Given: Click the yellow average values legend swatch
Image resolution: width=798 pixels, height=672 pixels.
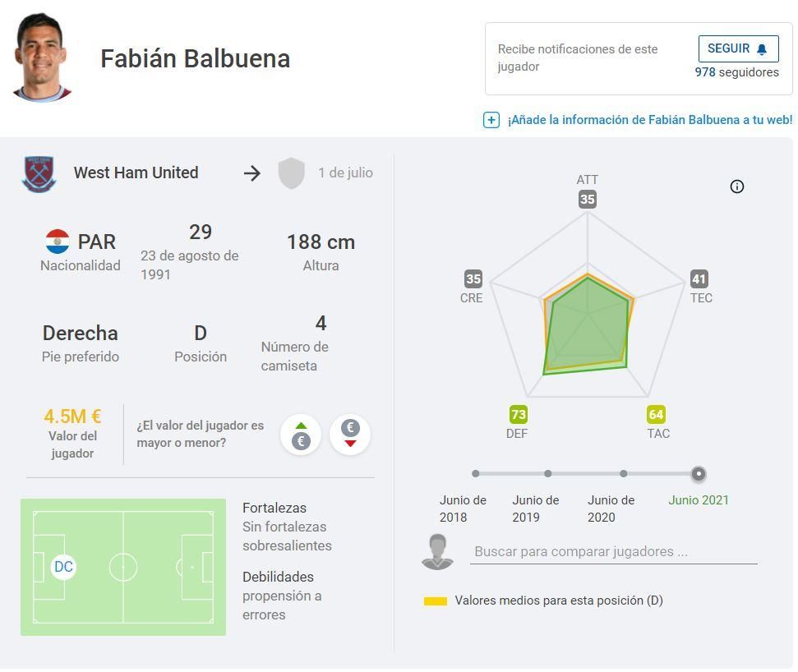Looking at the screenshot, I should coord(436,601).
